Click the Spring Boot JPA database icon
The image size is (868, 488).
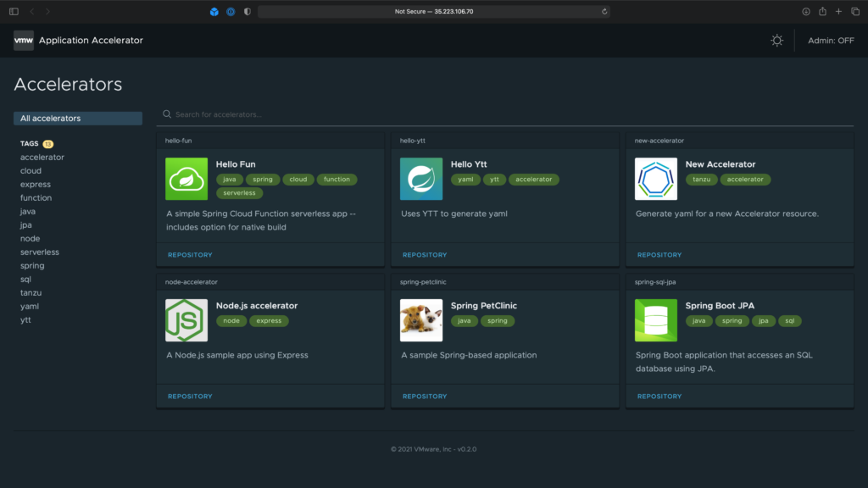[x=656, y=320]
